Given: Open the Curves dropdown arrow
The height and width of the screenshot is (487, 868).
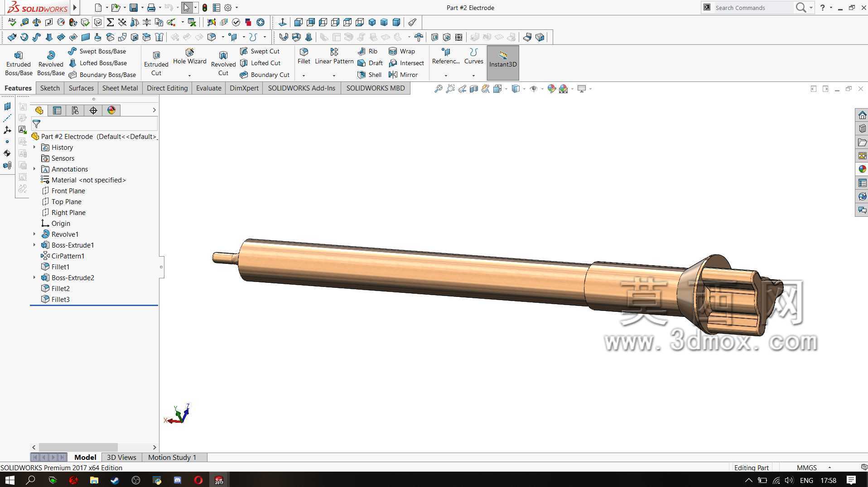Looking at the screenshot, I should (x=473, y=76).
